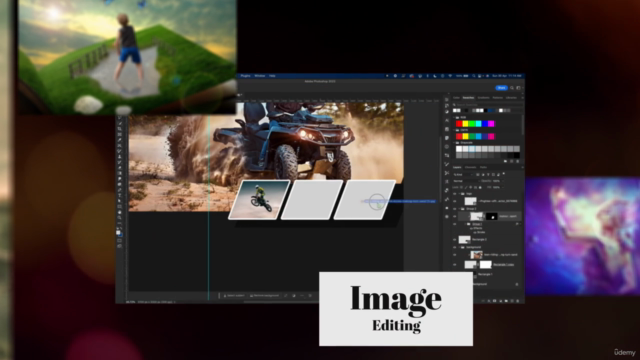Hide the Group 2 visibility eye

coord(454,209)
